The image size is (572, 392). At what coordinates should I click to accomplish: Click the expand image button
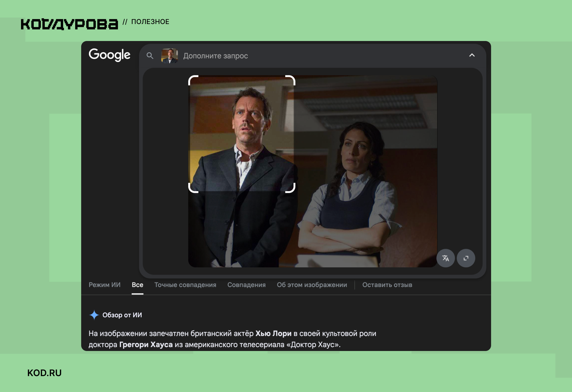pyautogui.click(x=466, y=258)
